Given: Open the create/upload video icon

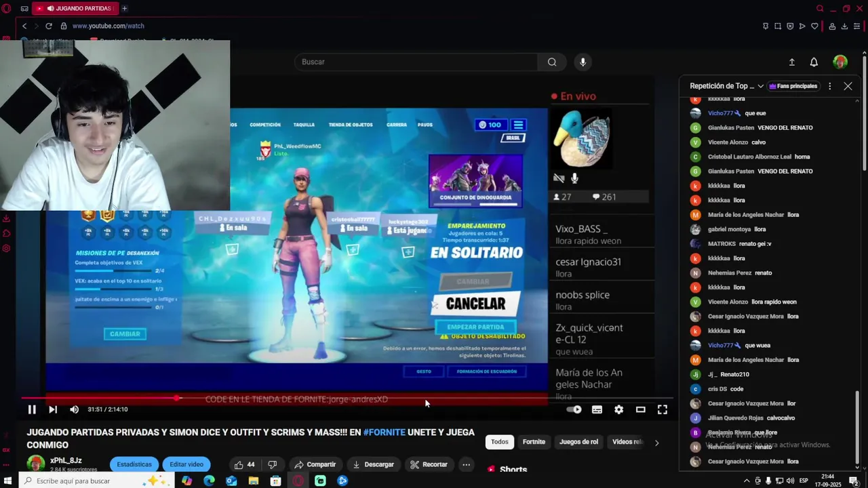Looking at the screenshot, I should coord(791,62).
